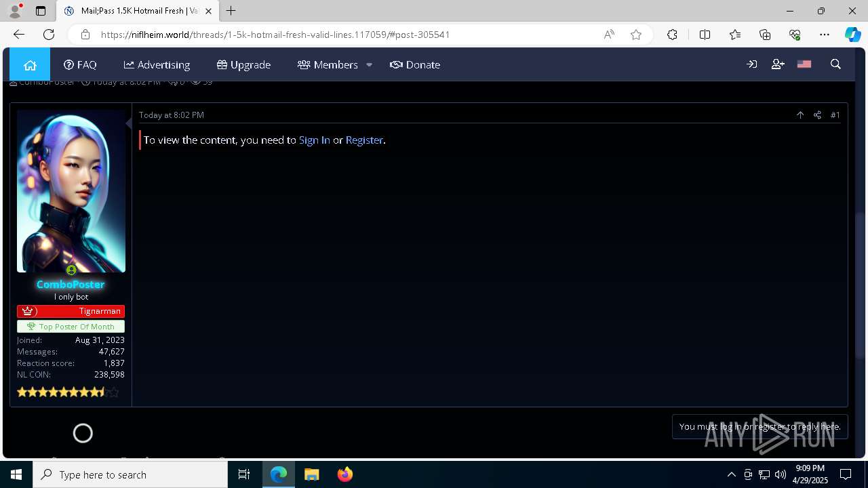
Task: Open the clock showing 9:09 PM
Action: [810, 474]
